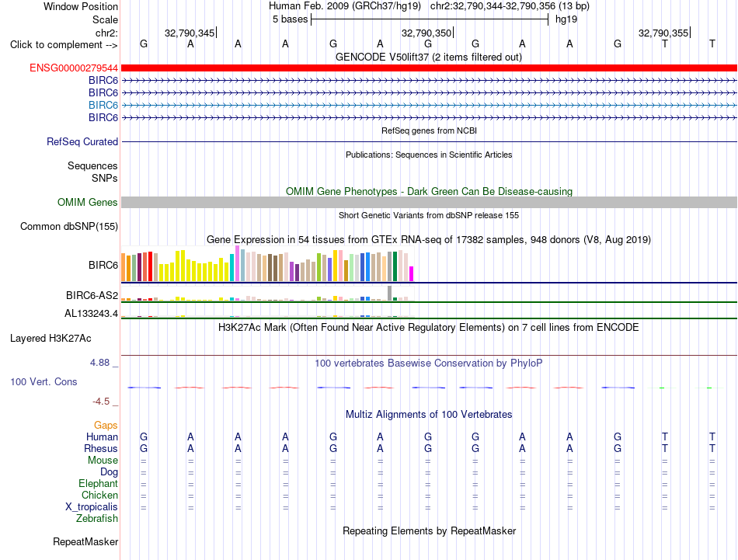
Task: Click the AL133243.4 expression label
Action: point(92,314)
